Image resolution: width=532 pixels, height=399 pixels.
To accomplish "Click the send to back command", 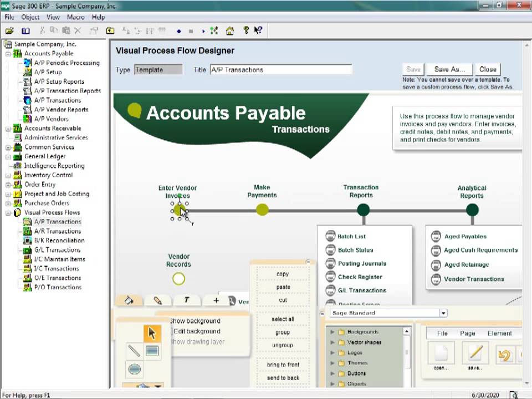I will [283, 377].
